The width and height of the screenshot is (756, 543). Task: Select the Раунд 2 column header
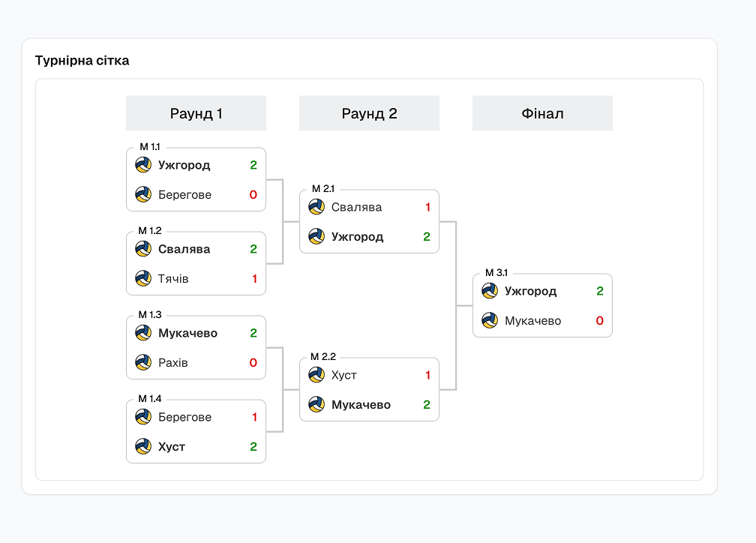[x=369, y=114]
